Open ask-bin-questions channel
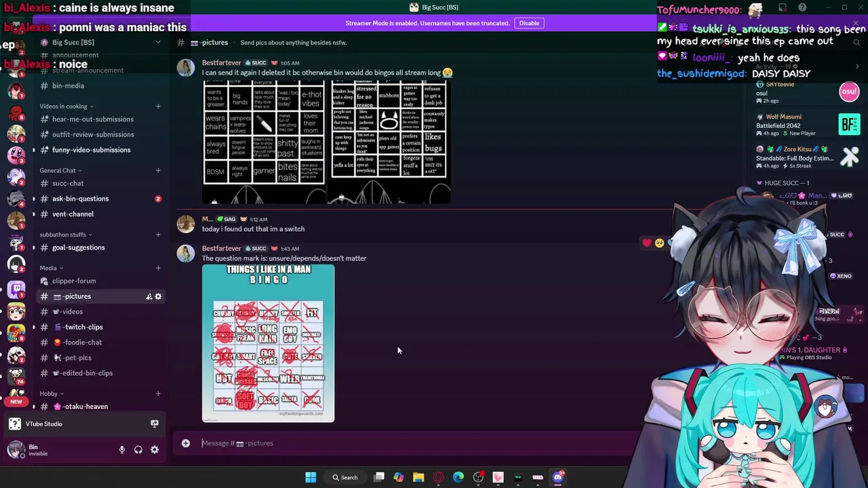The width and height of the screenshot is (868, 488). pyautogui.click(x=100, y=199)
